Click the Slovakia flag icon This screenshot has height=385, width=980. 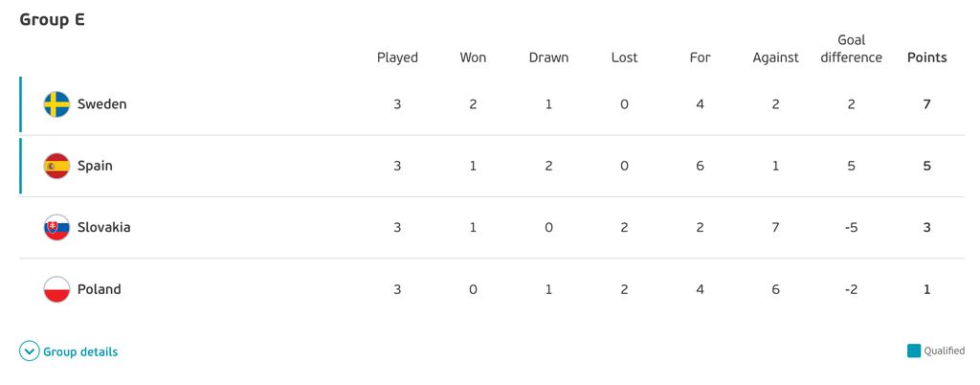[56, 228]
